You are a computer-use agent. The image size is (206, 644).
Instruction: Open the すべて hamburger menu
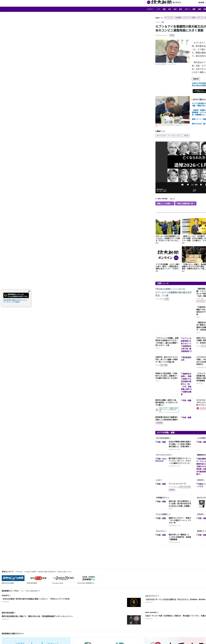[x=150, y=9]
